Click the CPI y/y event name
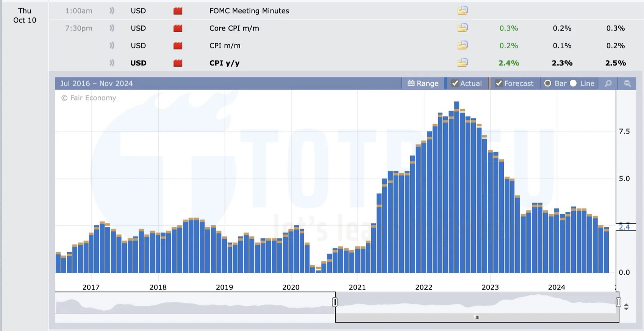The width and height of the screenshot is (644, 331). [224, 63]
